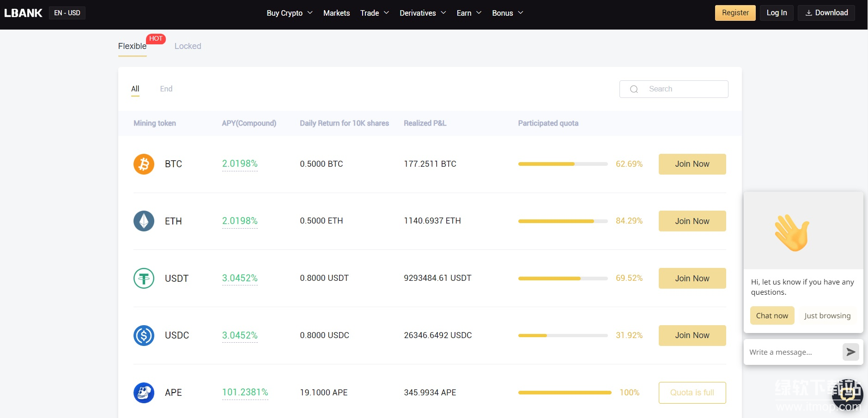Click the Bitcoin BTC coin icon

coord(144,164)
